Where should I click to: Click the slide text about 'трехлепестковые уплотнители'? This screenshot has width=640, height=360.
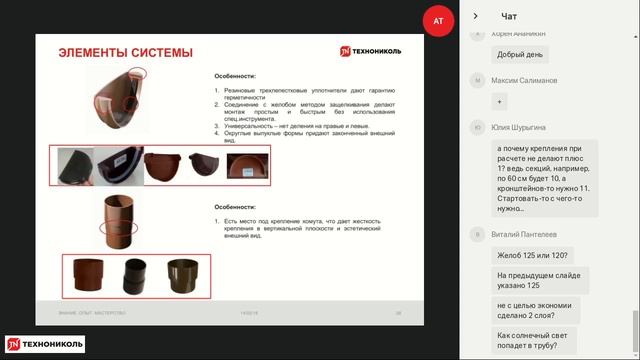(x=309, y=94)
